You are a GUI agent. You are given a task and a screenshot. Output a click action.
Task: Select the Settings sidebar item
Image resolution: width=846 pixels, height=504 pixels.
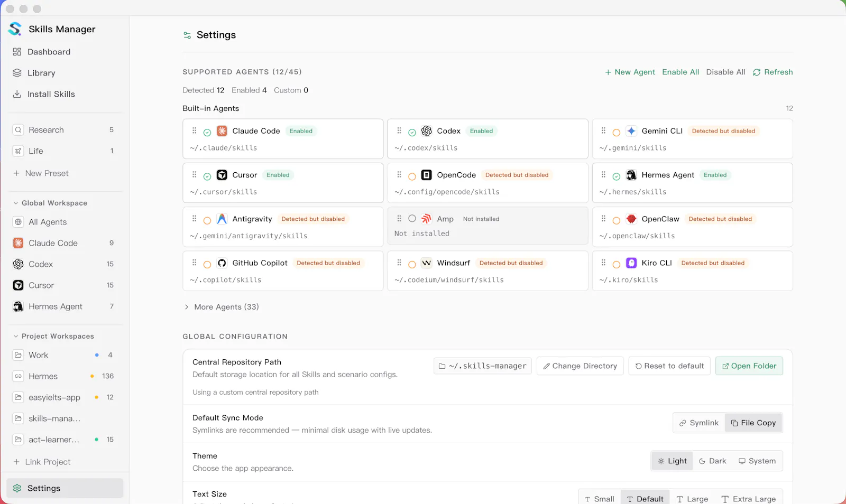(x=65, y=488)
